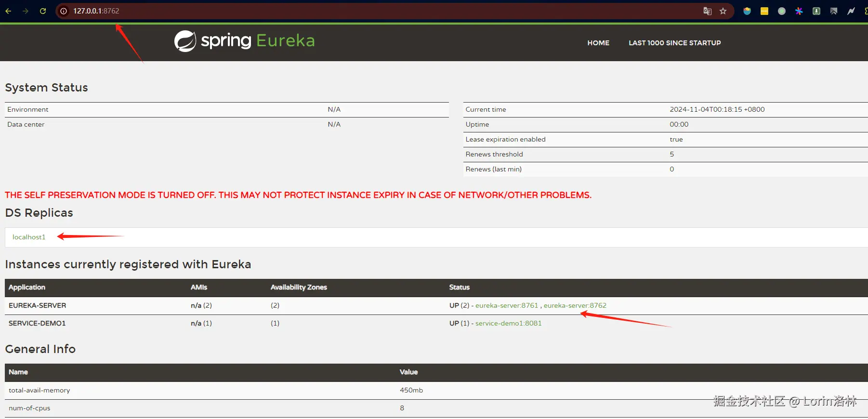Open the multicolor asterisk extension icon
Screen dimensions: 868x419
click(x=799, y=11)
